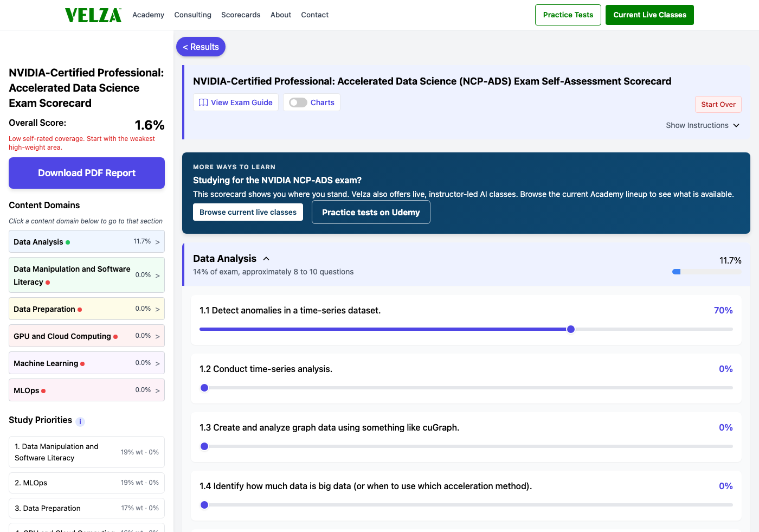The image size is (759, 532).
Task: Click the Study Priorities info icon
Action: [x=80, y=421]
